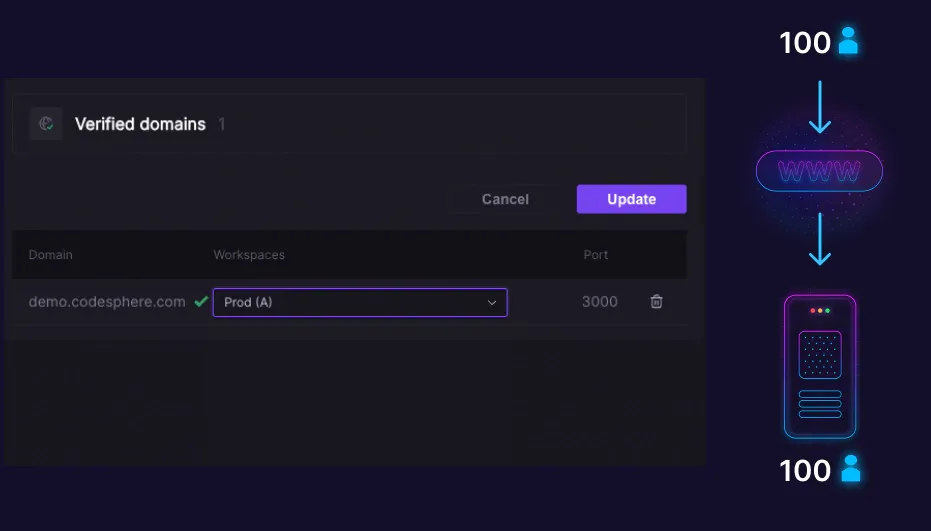Open the Prod (A) workspace dropdown
Screen dimensions: 931x531
click(x=359, y=302)
